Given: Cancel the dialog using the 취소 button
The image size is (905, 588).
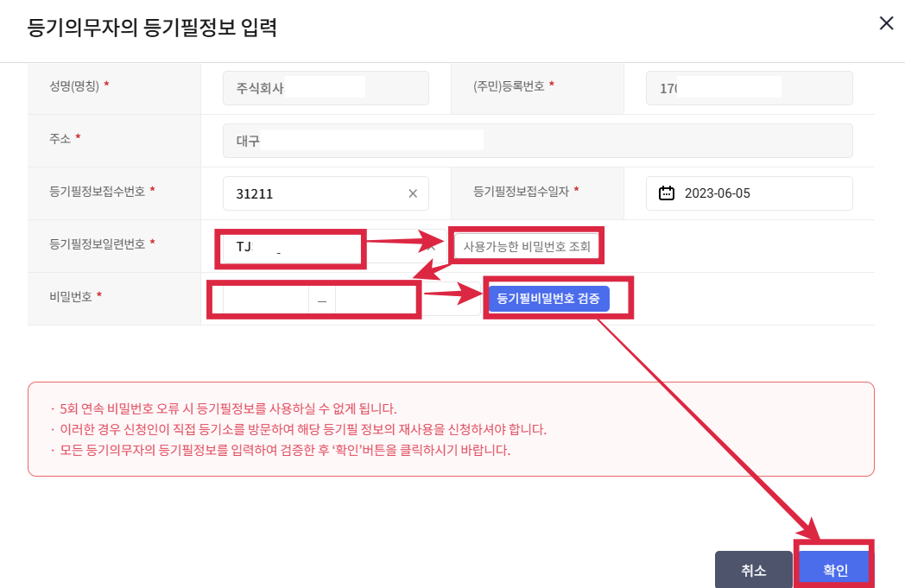Looking at the screenshot, I should (x=753, y=568).
